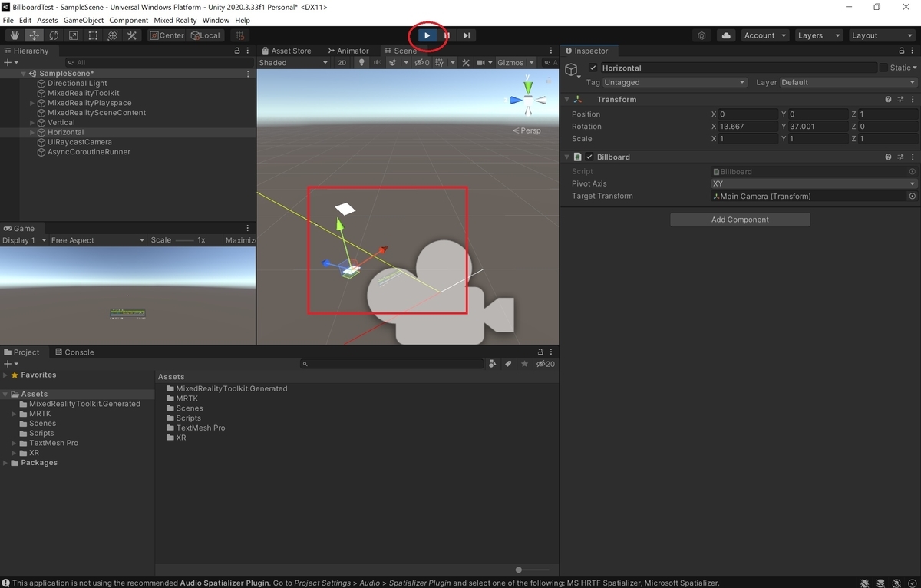Toggle the grid snapping toolbar icon
The width and height of the screenshot is (921, 588).
tap(240, 35)
